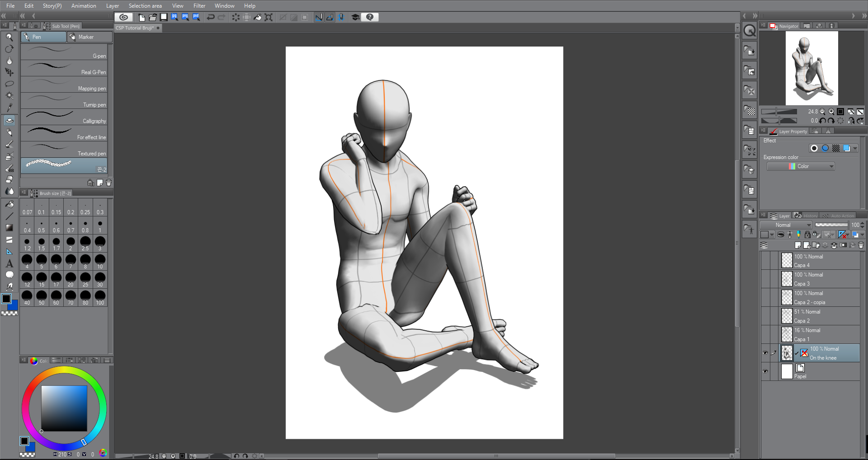Open Clip Studio launcher icon
Screen dimensions: 868x460
point(123,17)
